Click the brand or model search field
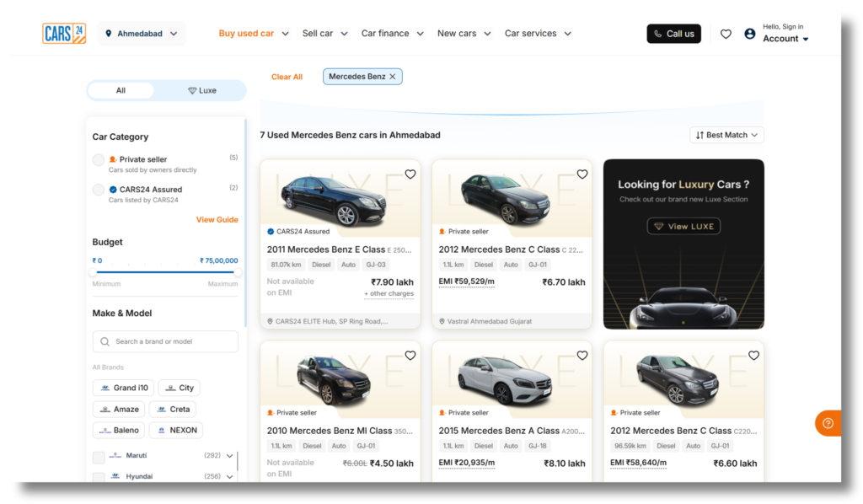The image size is (863, 504). click(x=165, y=341)
